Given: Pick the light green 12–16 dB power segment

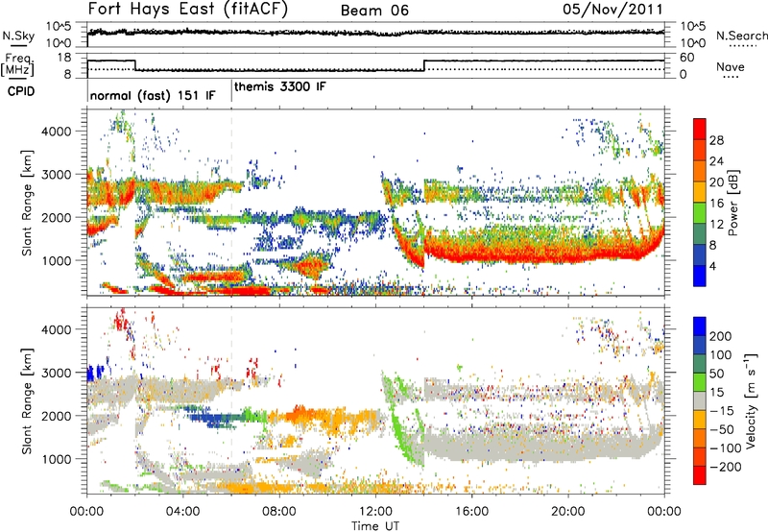Looking at the screenshot, I should pos(700,213).
